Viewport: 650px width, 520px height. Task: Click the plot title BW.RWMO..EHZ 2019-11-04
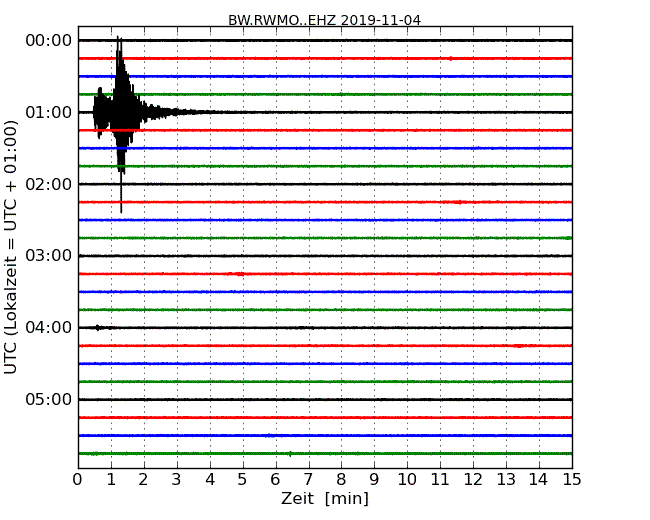(x=324, y=20)
